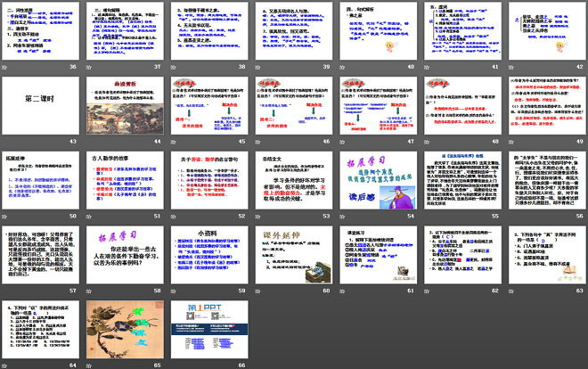Open slide 44 with the battle painting
The image size is (588, 369).
tap(126, 106)
